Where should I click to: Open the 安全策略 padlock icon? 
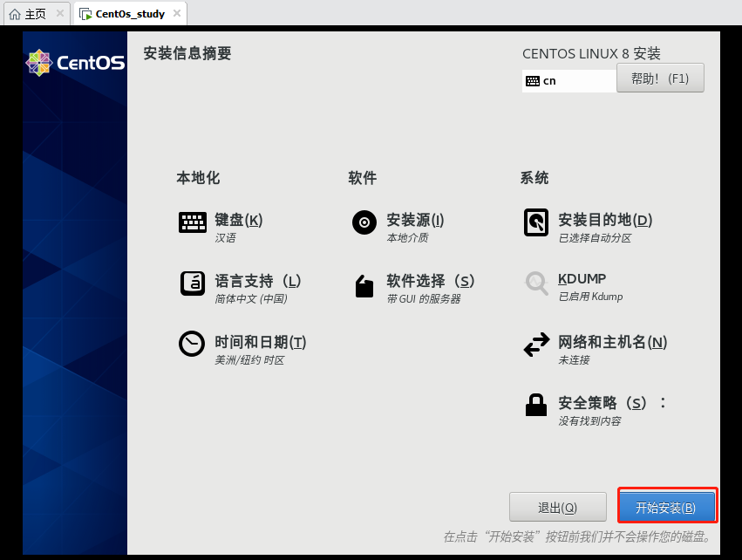click(535, 403)
